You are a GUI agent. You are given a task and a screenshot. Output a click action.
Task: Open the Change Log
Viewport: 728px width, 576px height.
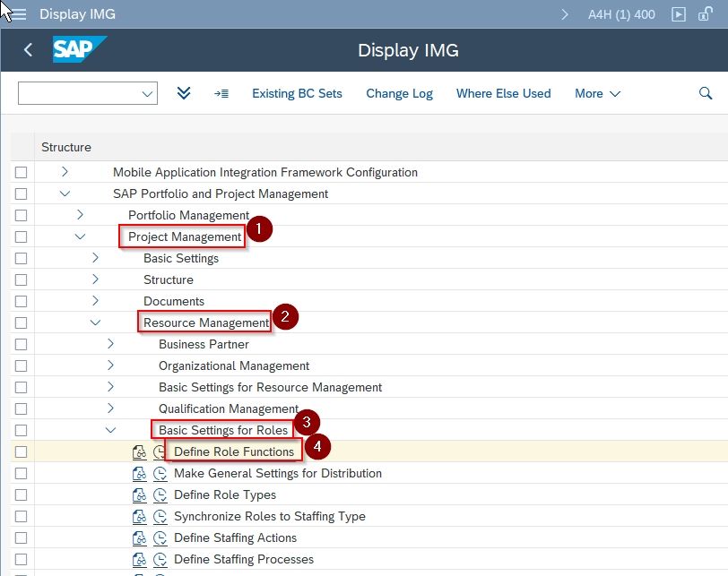(399, 94)
